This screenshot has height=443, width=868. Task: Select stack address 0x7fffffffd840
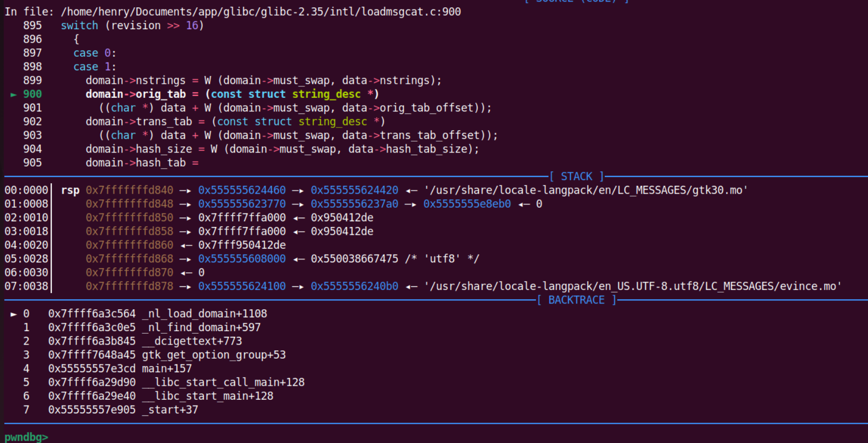[x=129, y=191]
